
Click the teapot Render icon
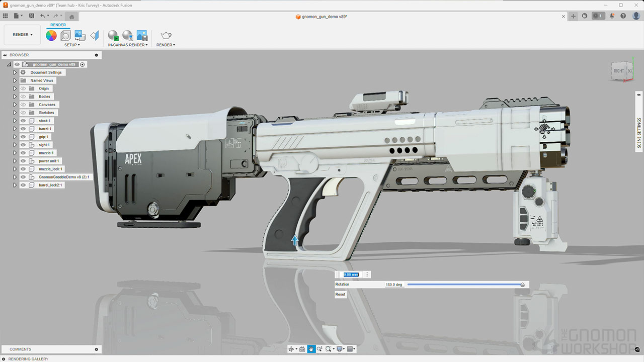tap(166, 35)
